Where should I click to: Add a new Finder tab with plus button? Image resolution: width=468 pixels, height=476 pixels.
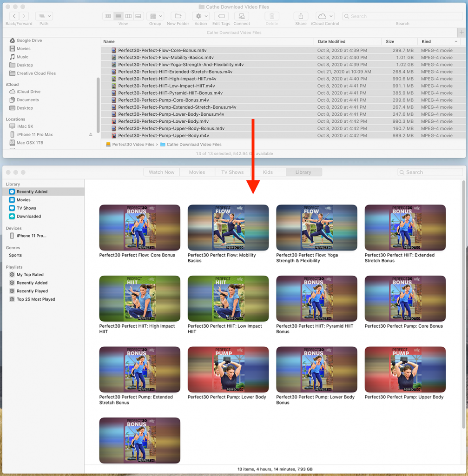[x=461, y=32]
